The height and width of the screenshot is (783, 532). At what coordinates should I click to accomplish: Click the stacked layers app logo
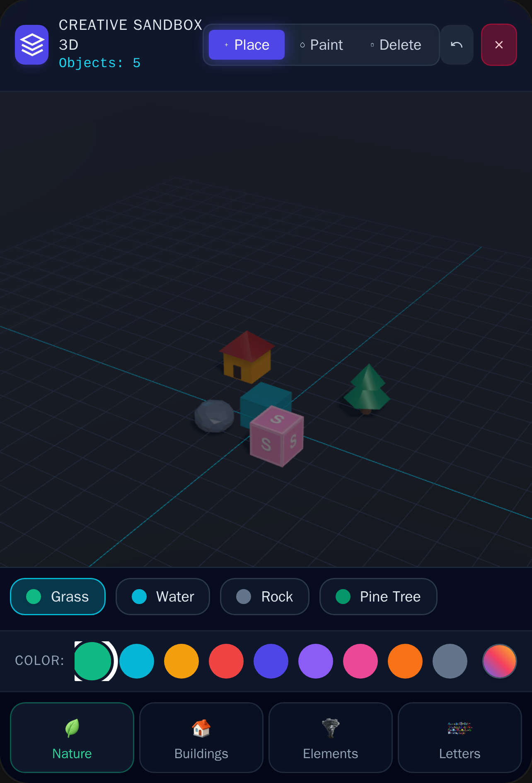coord(32,45)
